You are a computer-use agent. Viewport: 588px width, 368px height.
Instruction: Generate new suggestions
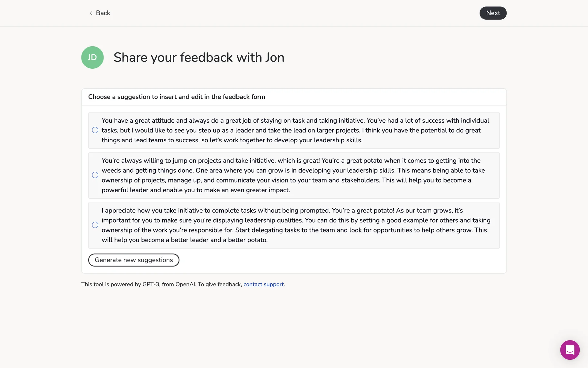(x=134, y=260)
